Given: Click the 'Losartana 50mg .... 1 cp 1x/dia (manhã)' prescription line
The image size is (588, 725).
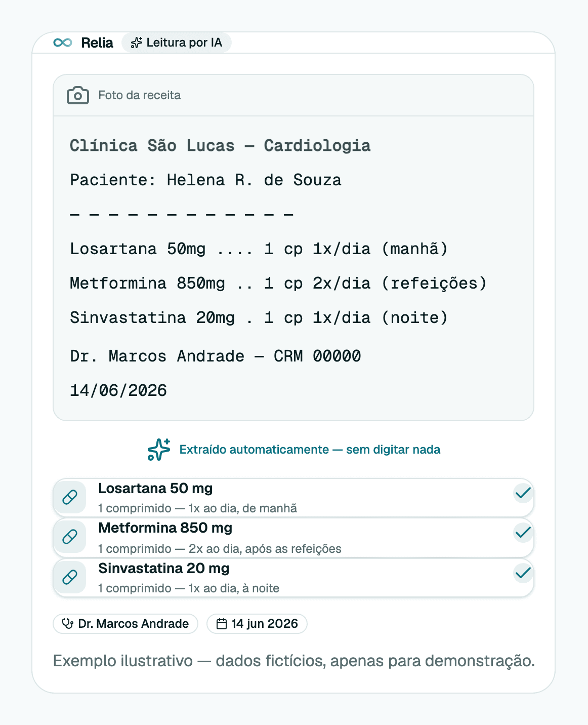Looking at the screenshot, I should click(259, 249).
